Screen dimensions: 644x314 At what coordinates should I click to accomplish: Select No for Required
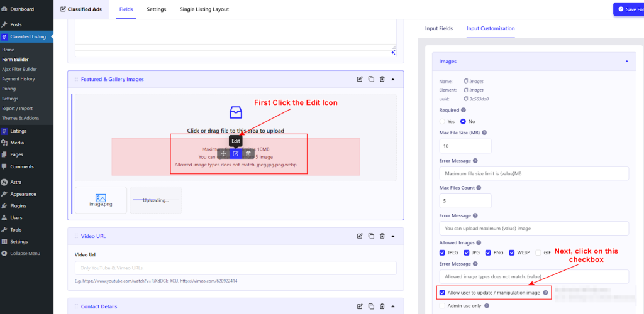click(x=464, y=121)
